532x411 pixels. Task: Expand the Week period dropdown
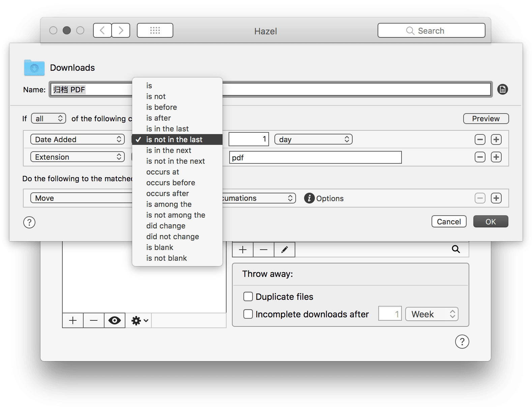click(432, 314)
